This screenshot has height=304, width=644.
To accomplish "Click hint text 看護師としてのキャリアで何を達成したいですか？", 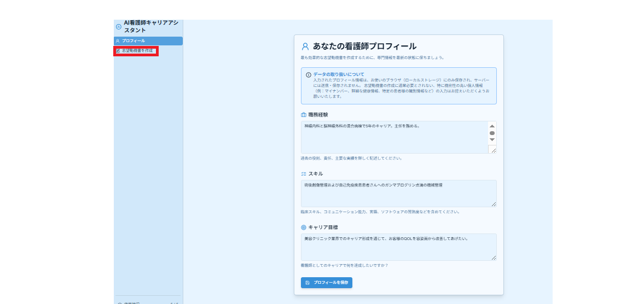I will (x=344, y=265).
